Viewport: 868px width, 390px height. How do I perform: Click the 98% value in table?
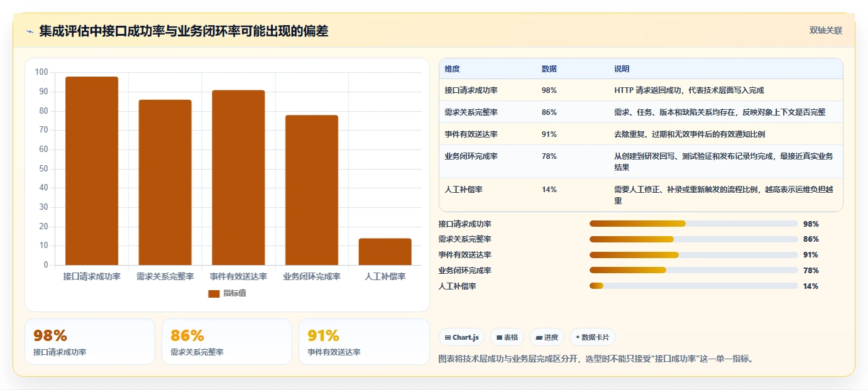pos(549,90)
